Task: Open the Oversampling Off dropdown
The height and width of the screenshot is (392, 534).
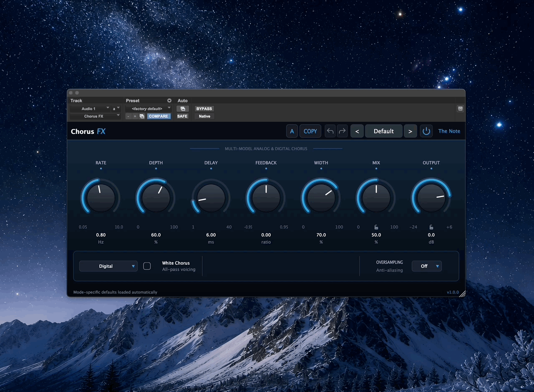Action: pos(427,266)
